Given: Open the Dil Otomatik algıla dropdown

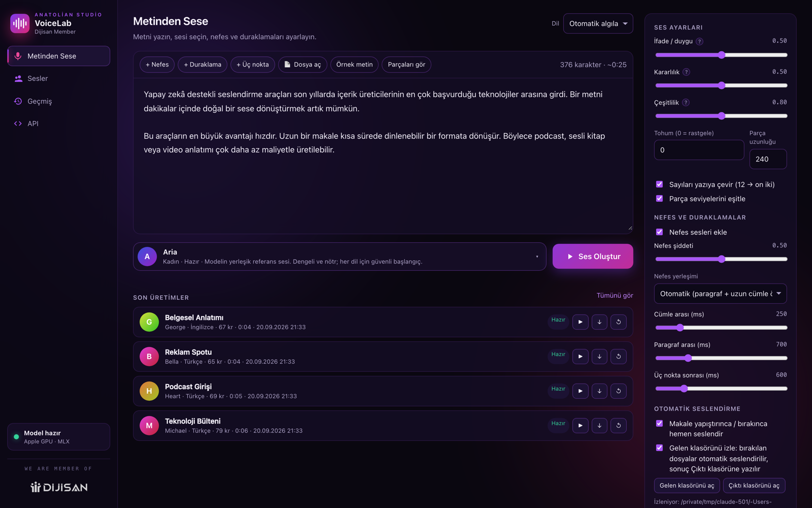Looking at the screenshot, I should 598,23.
